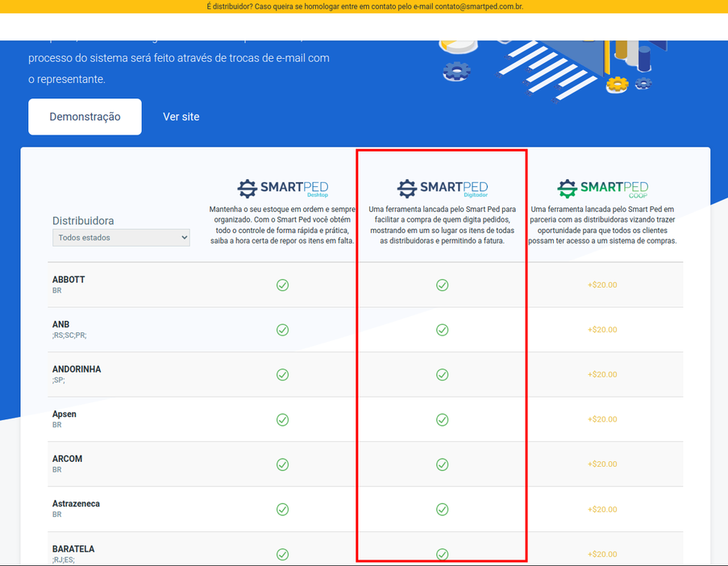Click ANB Digitador green checkmark icon

pyautogui.click(x=442, y=330)
